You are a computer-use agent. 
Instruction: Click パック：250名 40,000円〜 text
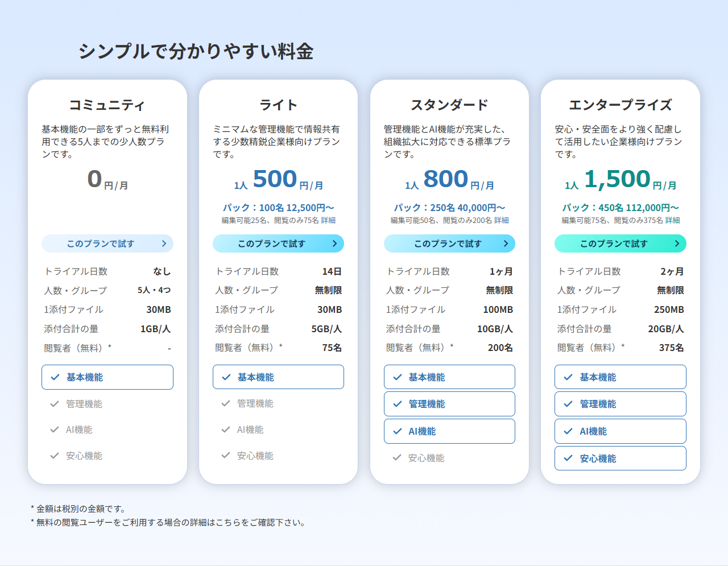[x=449, y=208]
